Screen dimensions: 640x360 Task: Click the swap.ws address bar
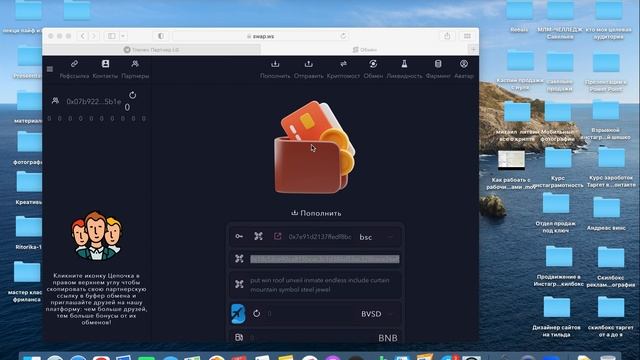262,36
